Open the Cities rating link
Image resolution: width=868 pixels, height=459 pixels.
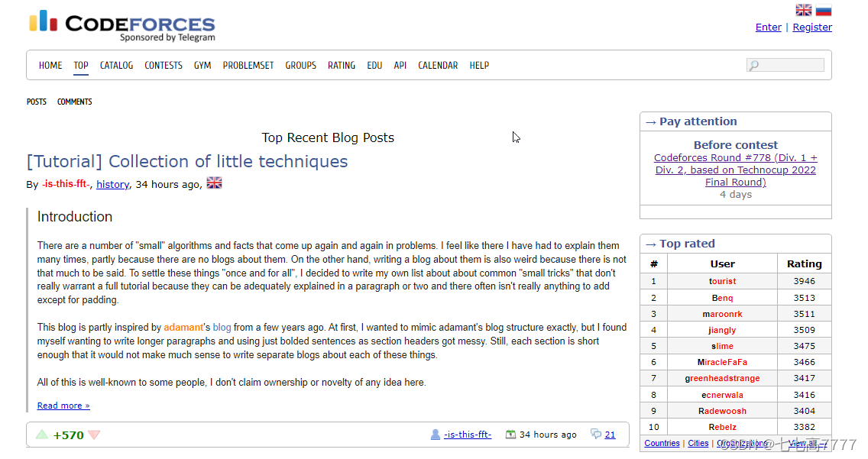[x=698, y=443]
